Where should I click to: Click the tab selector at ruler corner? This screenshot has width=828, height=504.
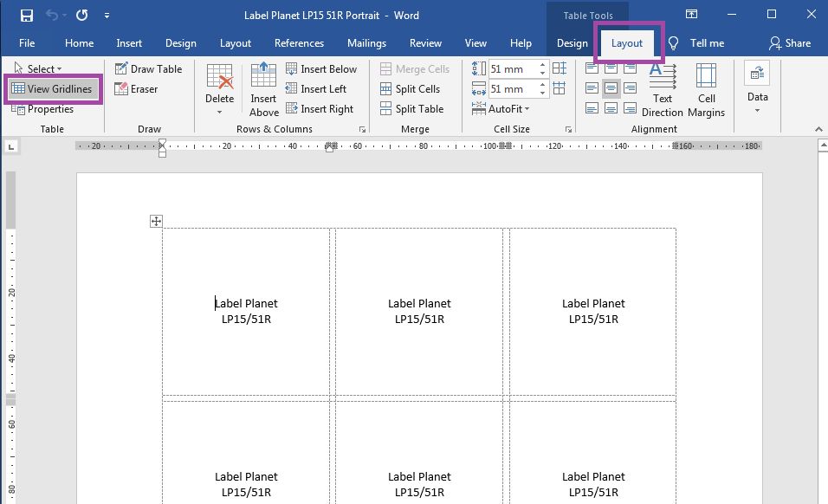[11, 146]
